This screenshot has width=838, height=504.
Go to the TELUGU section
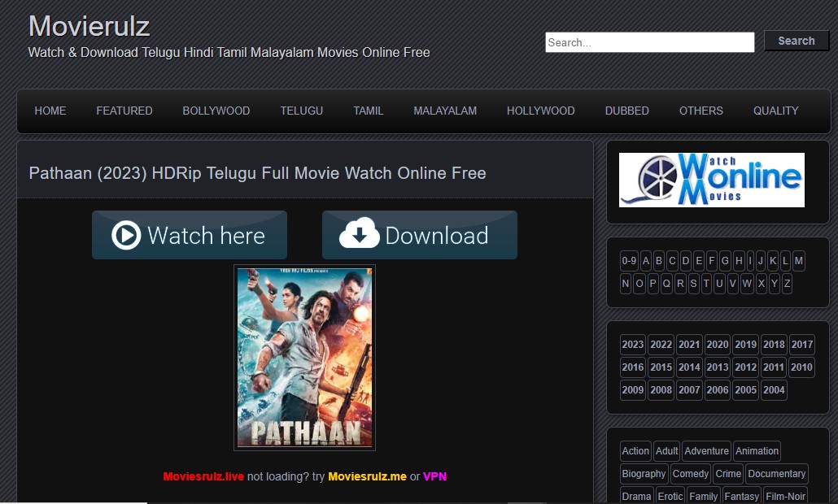point(301,111)
